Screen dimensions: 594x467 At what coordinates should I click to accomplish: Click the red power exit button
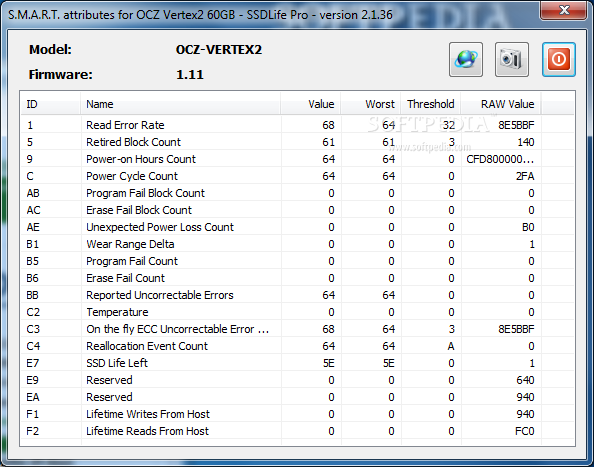(x=559, y=59)
